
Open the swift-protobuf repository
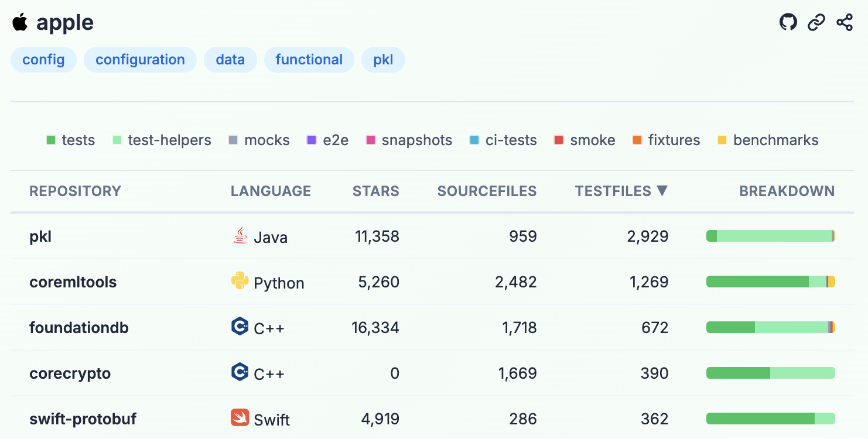pos(83,419)
